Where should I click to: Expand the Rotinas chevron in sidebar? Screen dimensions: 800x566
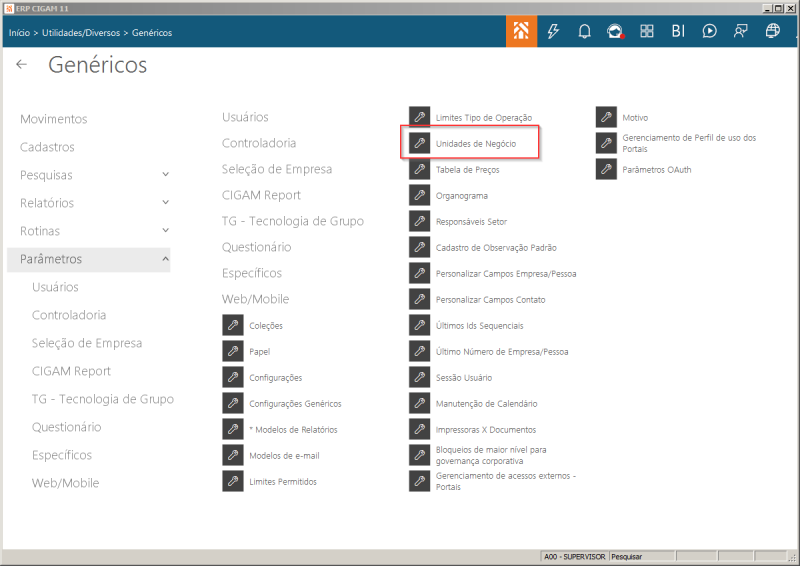(165, 231)
